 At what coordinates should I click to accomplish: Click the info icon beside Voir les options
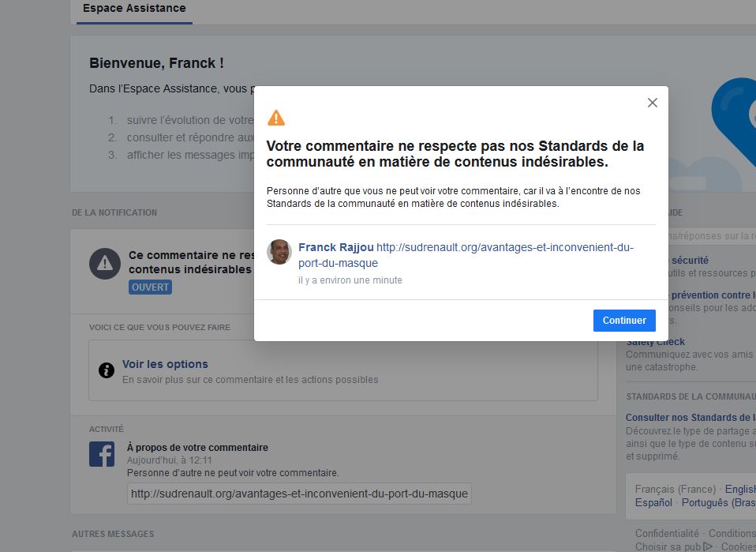coord(106,370)
